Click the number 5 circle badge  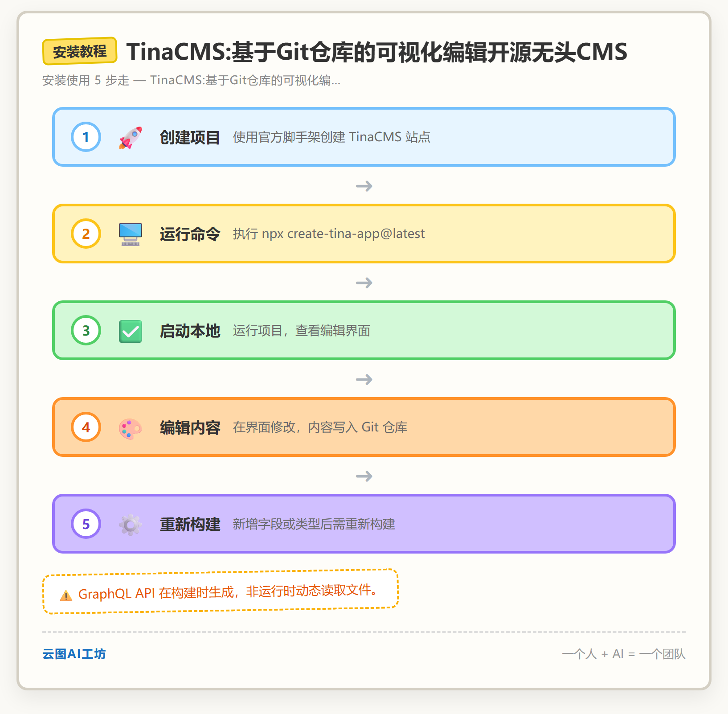[86, 524]
